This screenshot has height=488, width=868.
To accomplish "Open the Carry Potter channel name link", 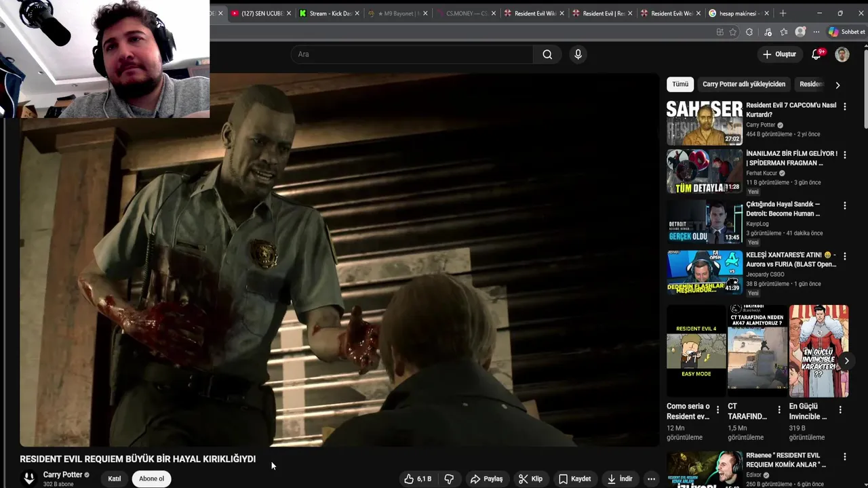I will [62, 474].
